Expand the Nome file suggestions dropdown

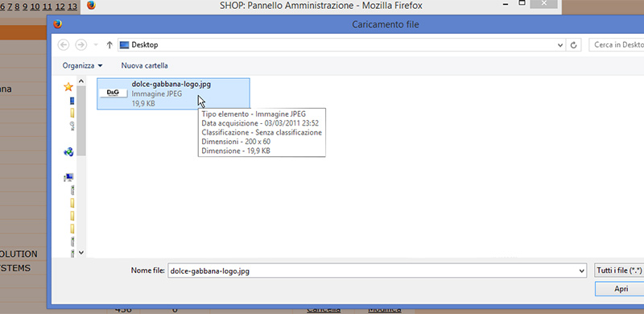pyautogui.click(x=581, y=271)
